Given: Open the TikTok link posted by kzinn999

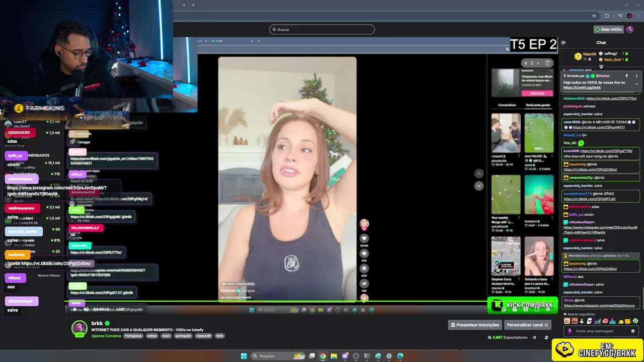Looking at the screenshot, I should (x=606, y=151).
